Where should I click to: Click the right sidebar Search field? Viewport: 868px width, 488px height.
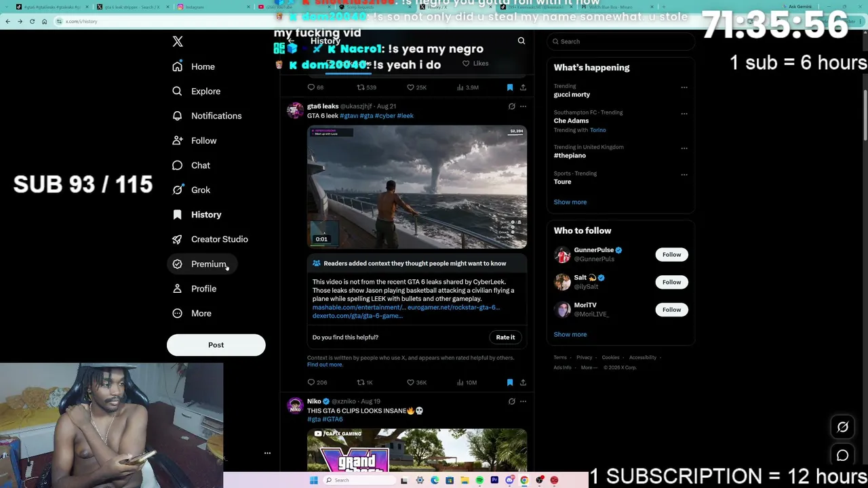[x=621, y=41]
